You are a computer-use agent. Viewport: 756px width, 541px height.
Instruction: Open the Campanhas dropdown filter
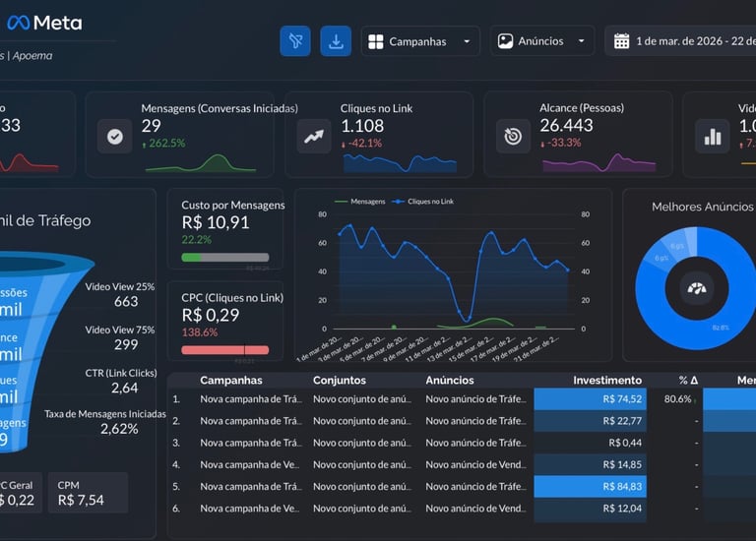(420, 41)
